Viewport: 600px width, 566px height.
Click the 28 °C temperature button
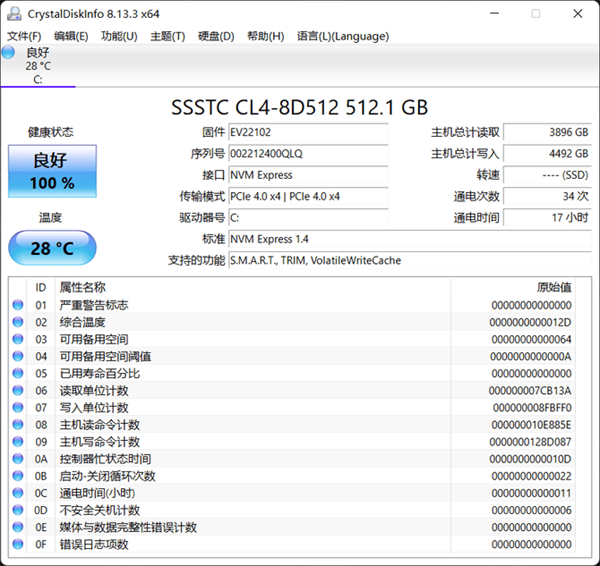52,248
